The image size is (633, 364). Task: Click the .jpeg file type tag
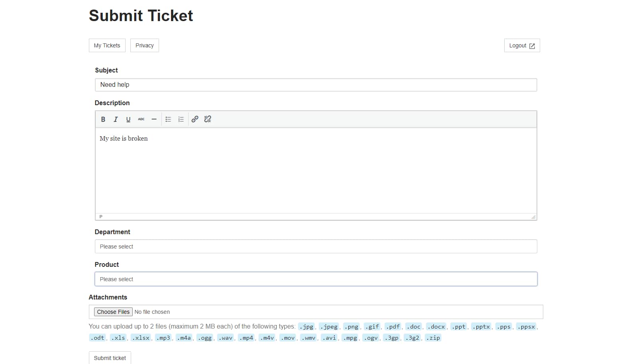coord(329,327)
